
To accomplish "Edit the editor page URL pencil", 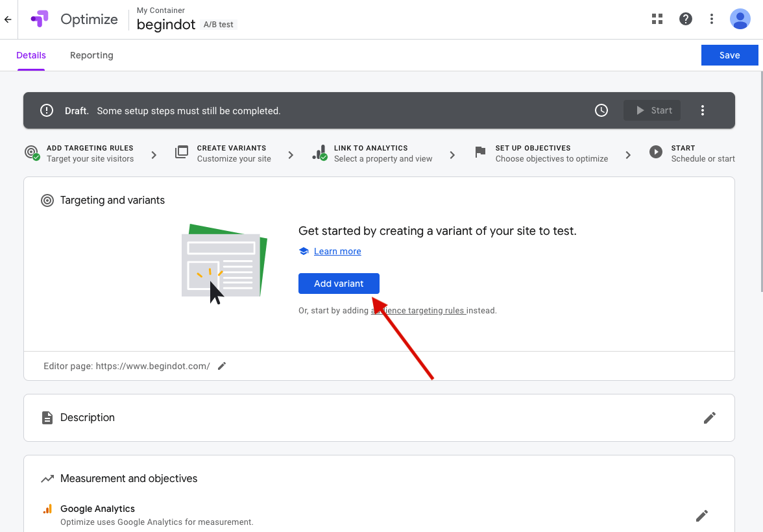I will (x=222, y=366).
